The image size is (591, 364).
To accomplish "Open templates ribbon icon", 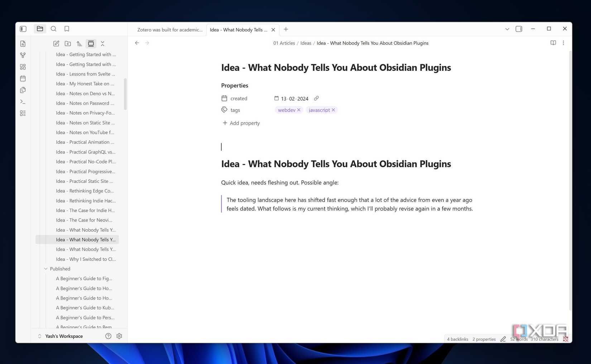I will coord(23,90).
